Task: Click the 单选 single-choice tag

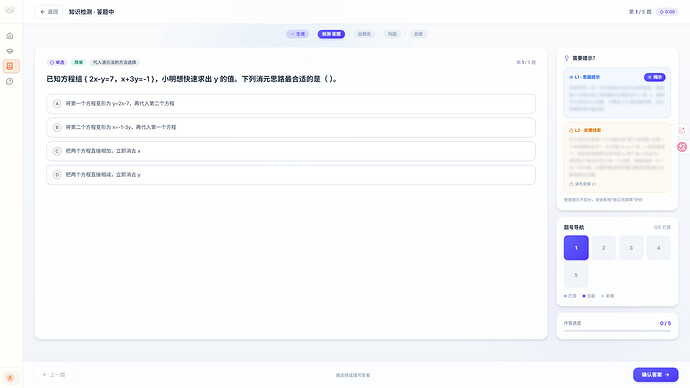Action: 57,62
